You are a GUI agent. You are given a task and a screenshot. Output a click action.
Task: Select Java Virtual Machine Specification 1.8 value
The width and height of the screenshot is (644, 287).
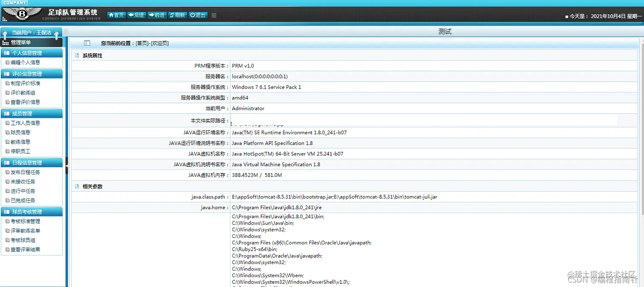coord(276,164)
